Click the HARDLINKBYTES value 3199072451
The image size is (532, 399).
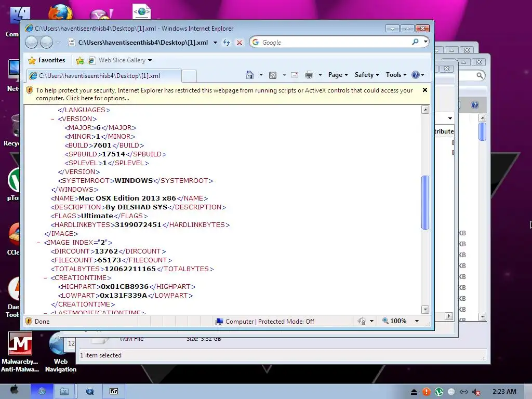point(138,224)
